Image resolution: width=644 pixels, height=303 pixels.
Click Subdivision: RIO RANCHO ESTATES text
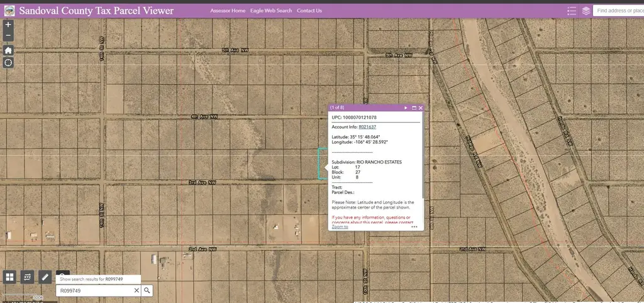tap(367, 162)
